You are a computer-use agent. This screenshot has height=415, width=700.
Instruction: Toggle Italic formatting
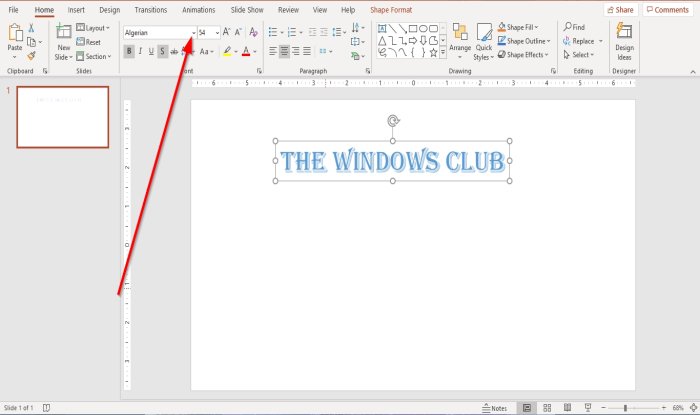click(x=140, y=52)
